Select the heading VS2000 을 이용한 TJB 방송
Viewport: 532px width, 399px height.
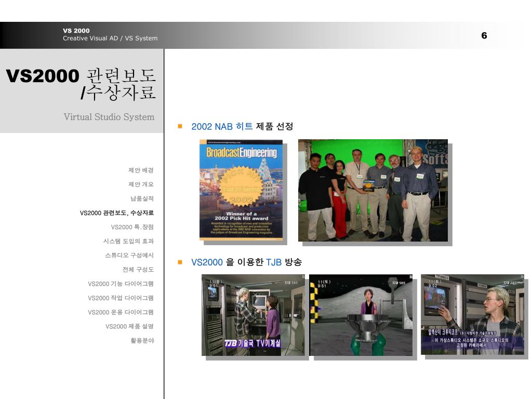click(x=247, y=262)
